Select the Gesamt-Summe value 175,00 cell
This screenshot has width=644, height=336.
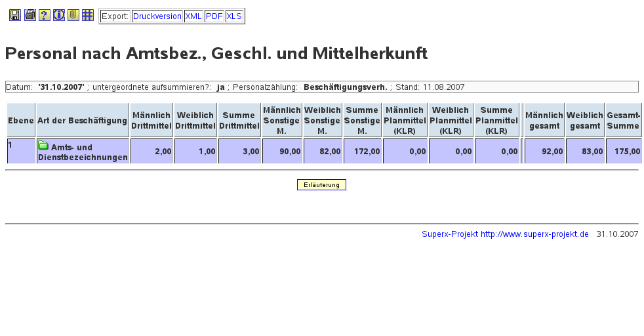(623, 152)
